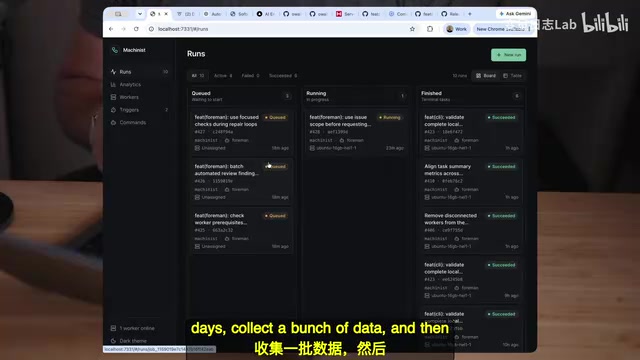Click the Queued column count badge

point(287,96)
